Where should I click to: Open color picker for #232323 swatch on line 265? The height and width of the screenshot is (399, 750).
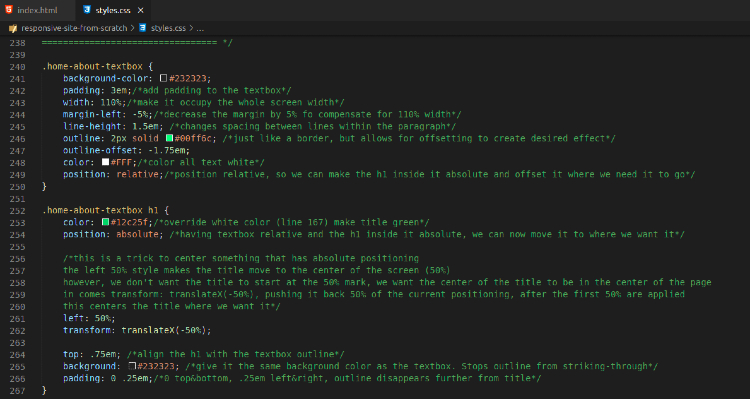pos(132,366)
